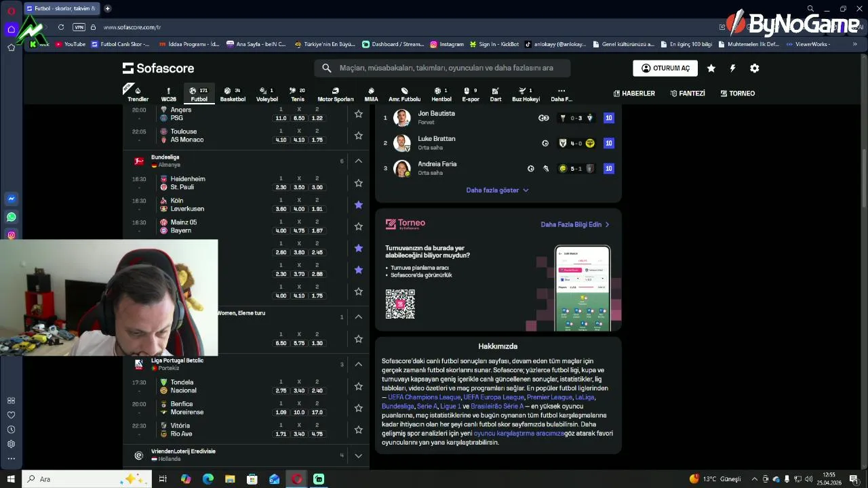The height and width of the screenshot is (488, 868).
Task: Open WhatsApp in Opera sidebar
Action: coord(11,217)
